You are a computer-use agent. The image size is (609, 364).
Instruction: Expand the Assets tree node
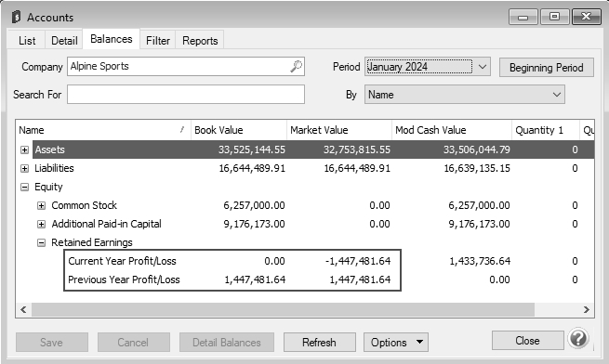click(24, 149)
